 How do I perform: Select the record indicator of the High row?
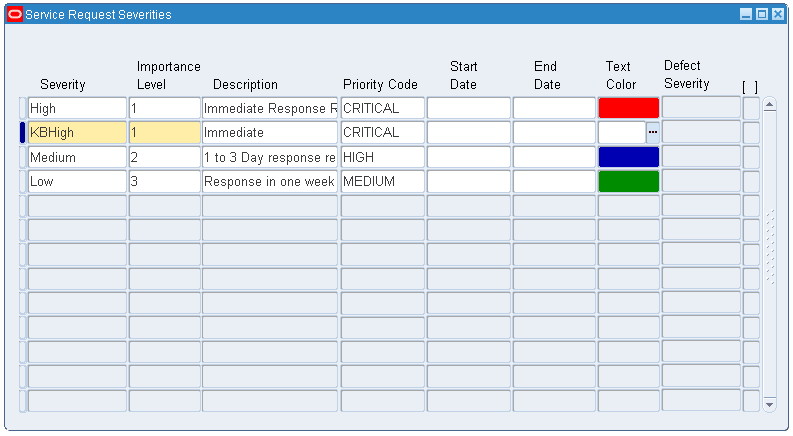(22, 108)
